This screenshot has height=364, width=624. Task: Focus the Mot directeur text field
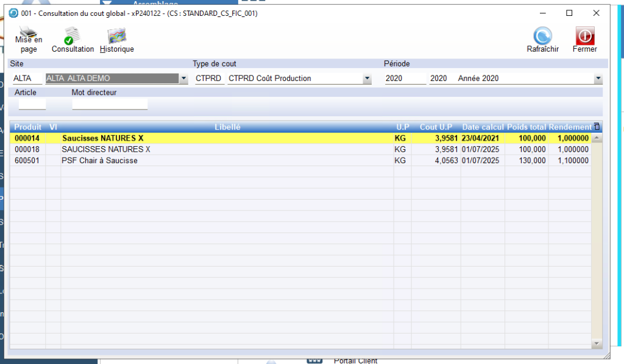click(x=110, y=104)
